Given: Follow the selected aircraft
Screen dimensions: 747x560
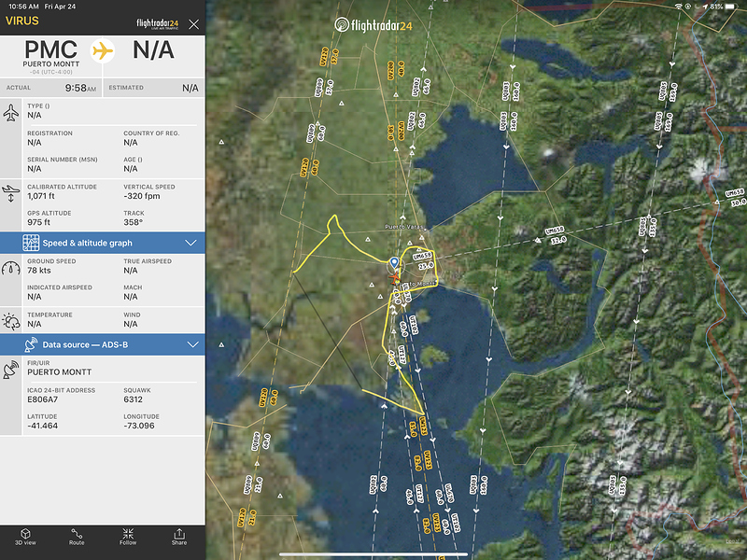Looking at the screenshot, I should coord(128,537).
